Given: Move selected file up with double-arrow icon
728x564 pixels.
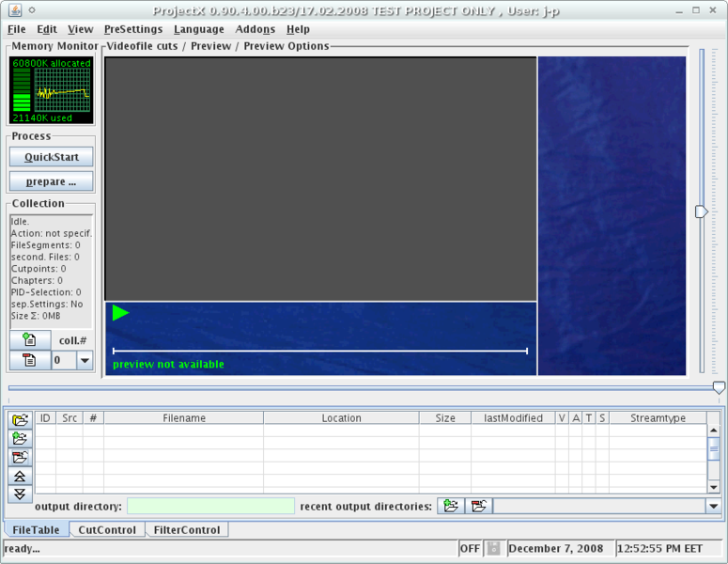Looking at the screenshot, I should tap(20, 476).
